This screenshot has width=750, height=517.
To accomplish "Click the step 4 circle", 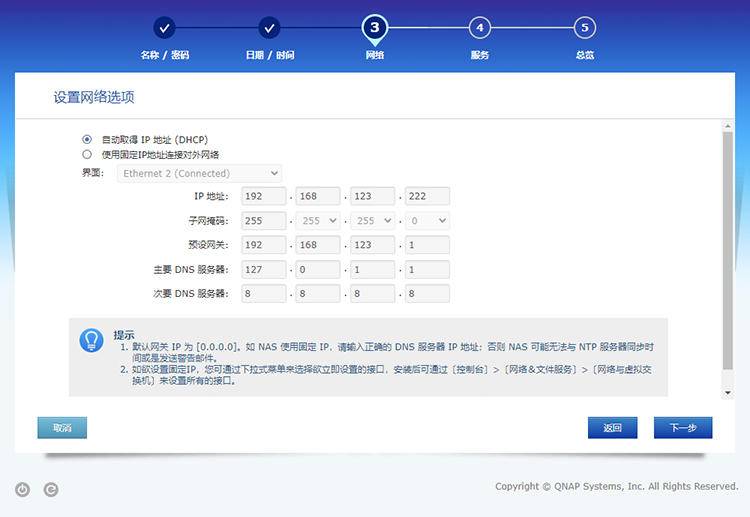I will pos(480,28).
